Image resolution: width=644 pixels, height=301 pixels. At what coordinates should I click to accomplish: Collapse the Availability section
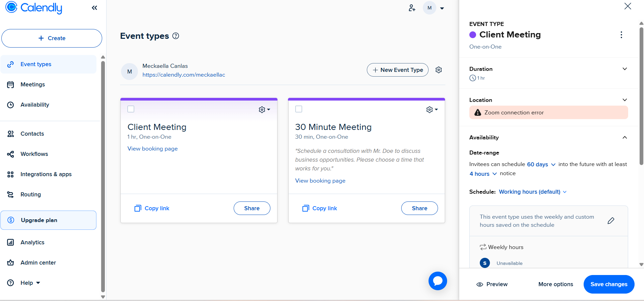(625, 137)
